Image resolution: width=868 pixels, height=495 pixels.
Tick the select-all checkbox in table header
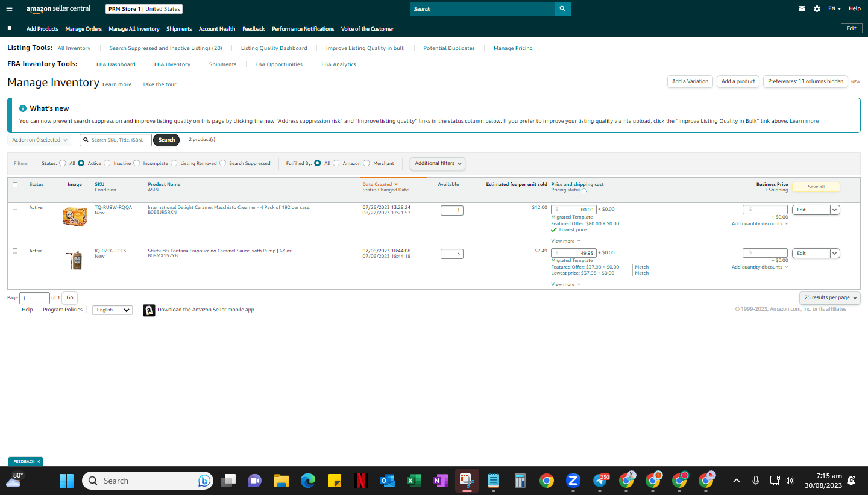[15, 185]
